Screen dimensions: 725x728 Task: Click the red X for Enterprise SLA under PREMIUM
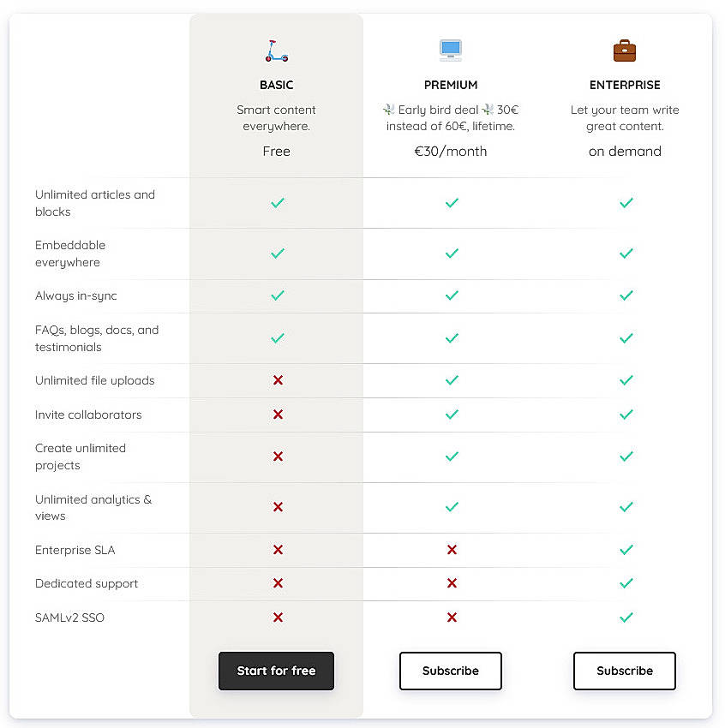click(452, 550)
